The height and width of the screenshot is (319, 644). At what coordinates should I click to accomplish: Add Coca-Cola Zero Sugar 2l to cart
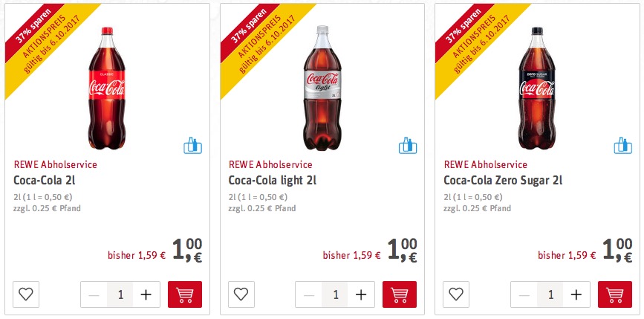(x=615, y=294)
